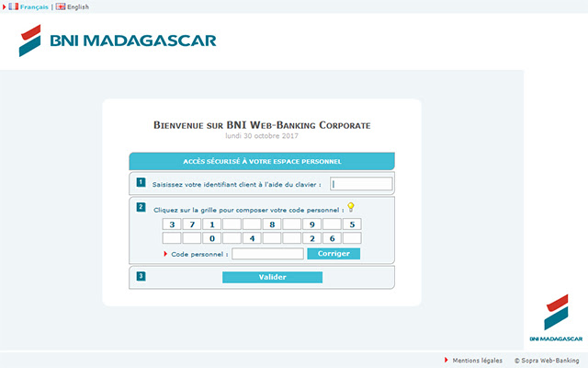The width and height of the screenshot is (588, 368).
Task: Click the bottom-right BNI Madagascar logo
Action: (x=556, y=318)
